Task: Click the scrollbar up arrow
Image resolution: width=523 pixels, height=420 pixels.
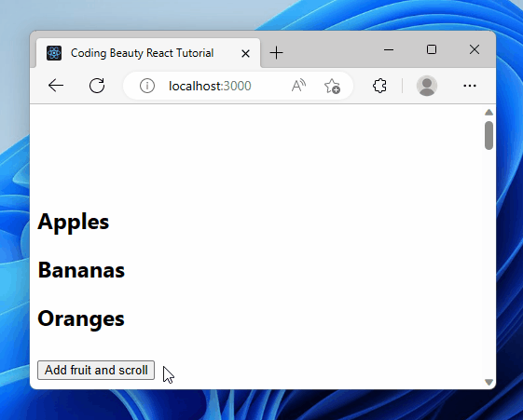Action: click(x=489, y=113)
